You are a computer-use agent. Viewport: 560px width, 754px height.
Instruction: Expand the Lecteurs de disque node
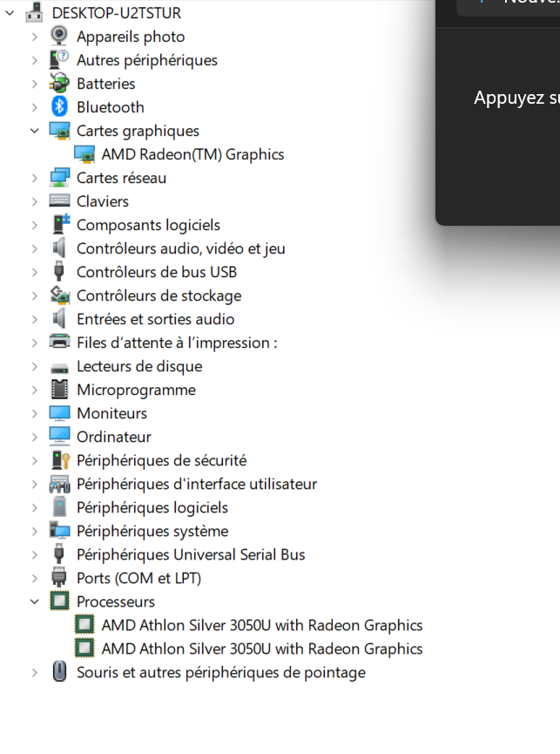click(35, 366)
